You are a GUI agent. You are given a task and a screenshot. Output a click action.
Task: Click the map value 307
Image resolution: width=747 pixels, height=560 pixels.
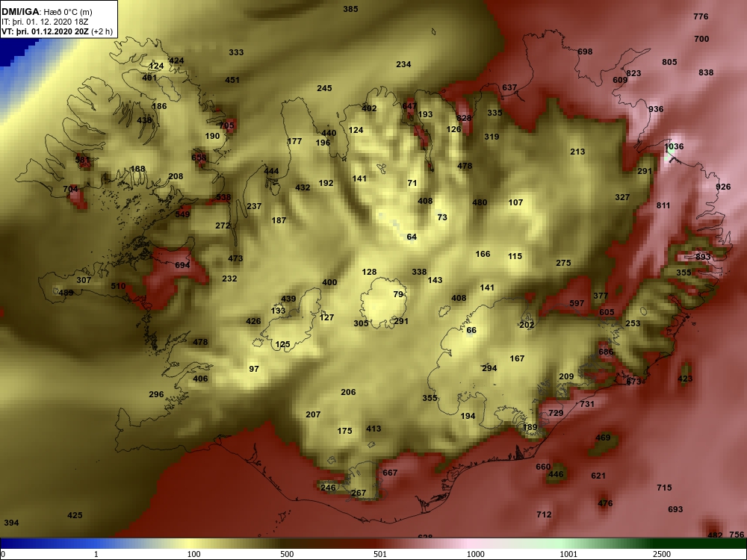[84, 280]
